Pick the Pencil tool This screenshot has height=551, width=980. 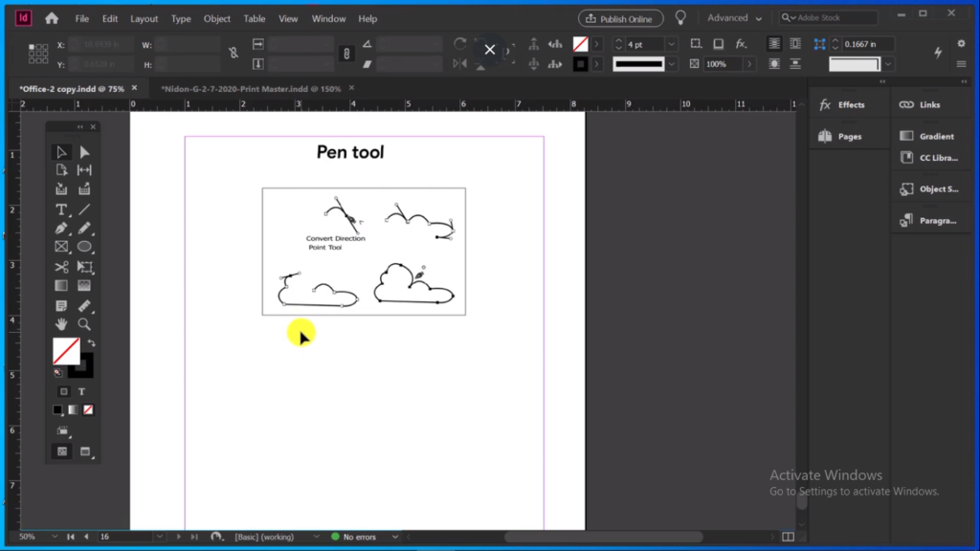(84, 228)
